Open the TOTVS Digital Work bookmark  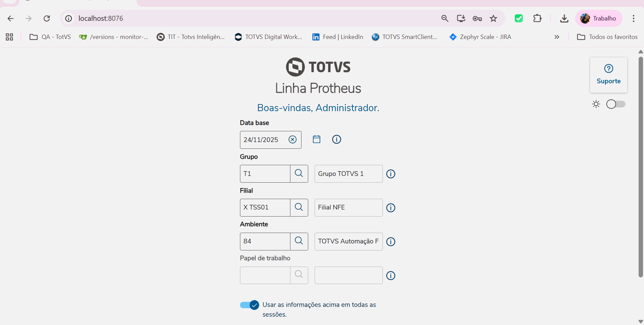(269, 37)
